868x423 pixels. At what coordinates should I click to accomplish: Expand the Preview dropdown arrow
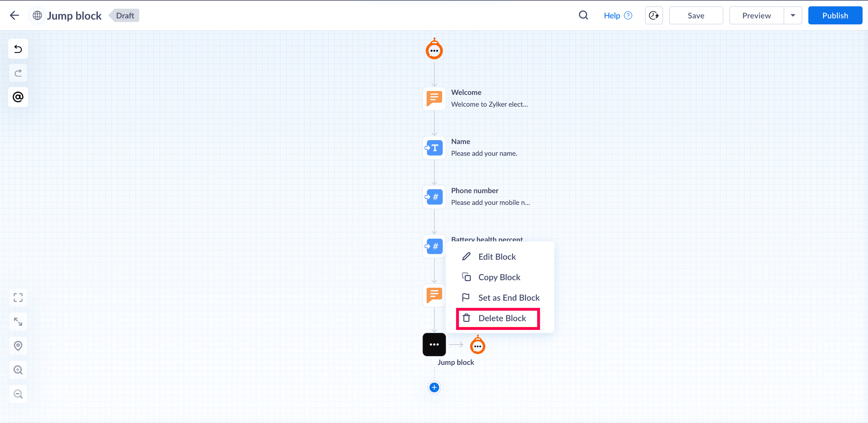(x=793, y=15)
